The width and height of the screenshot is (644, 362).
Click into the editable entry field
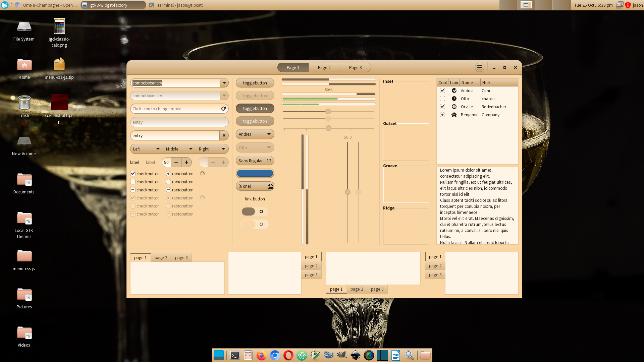pos(175,135)
